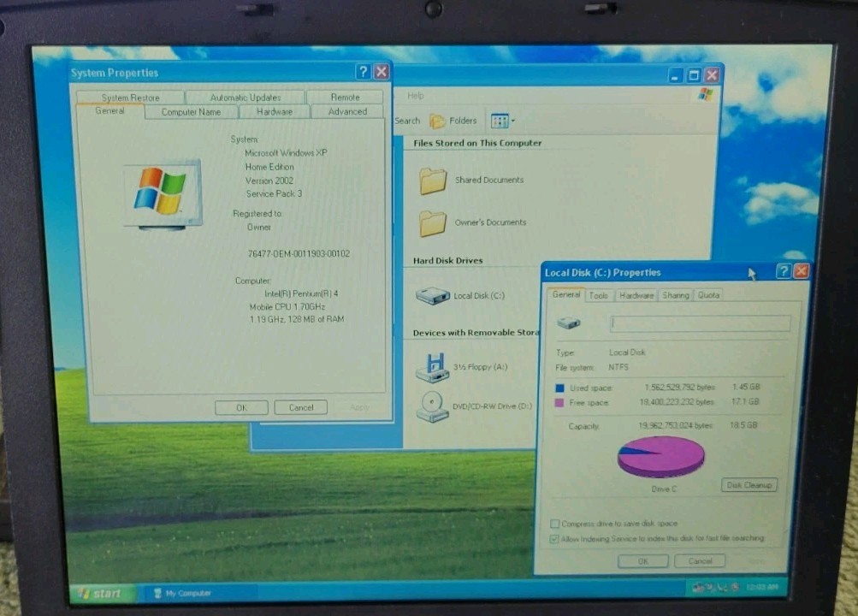Close the System Properties dialog
Viewport: 858px width, 616px height.
click(382, 72)
